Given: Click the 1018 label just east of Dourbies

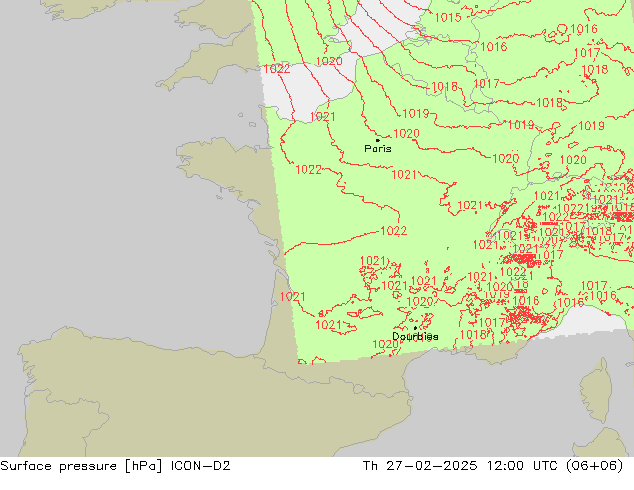Looking at the screenshot, I should [473, 335].
